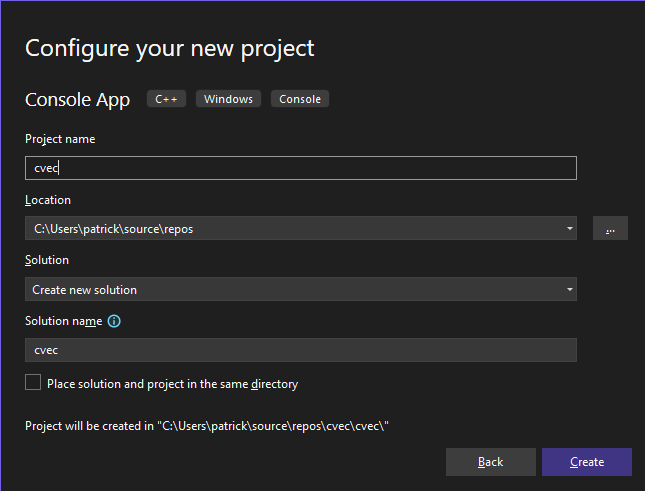Expand the Solution dropdown arrow
The width and height of the screenshot is (645, 491).
click(569, 290)
